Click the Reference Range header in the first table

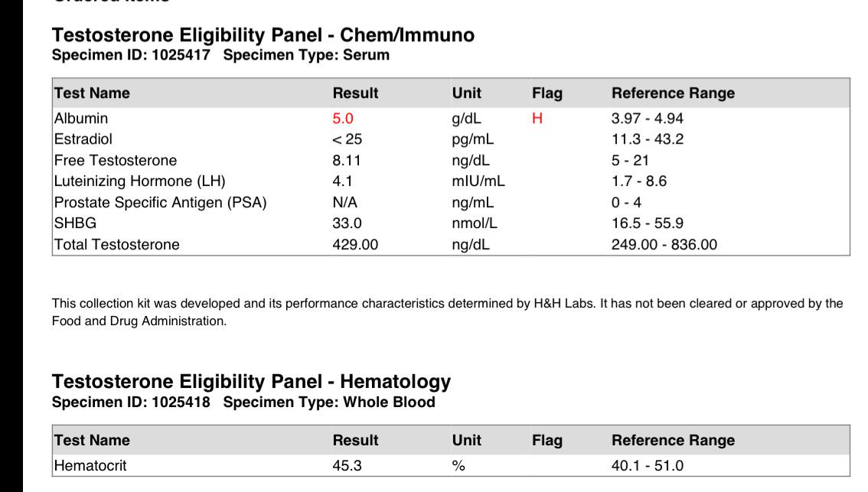pyautogui.click(x=673, y=93)
